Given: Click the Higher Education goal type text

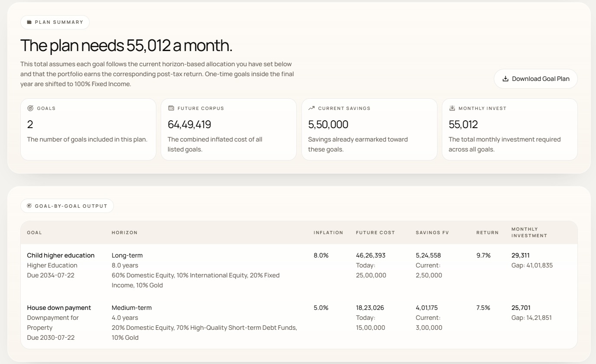Looking at the screenshot, I should [52, 265].
